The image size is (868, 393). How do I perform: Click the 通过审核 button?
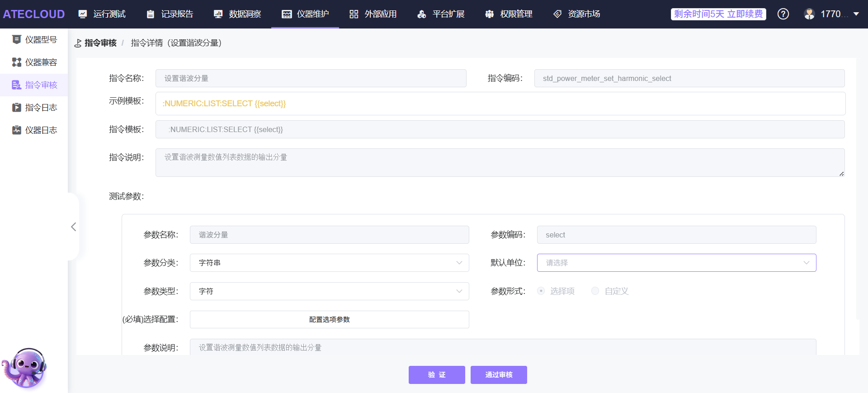coord(499,375)
